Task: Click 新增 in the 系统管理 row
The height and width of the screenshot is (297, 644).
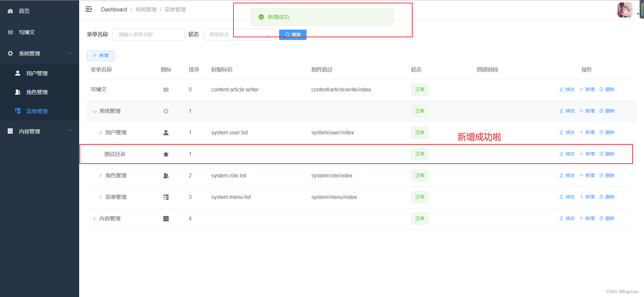Action: point(587,111)
